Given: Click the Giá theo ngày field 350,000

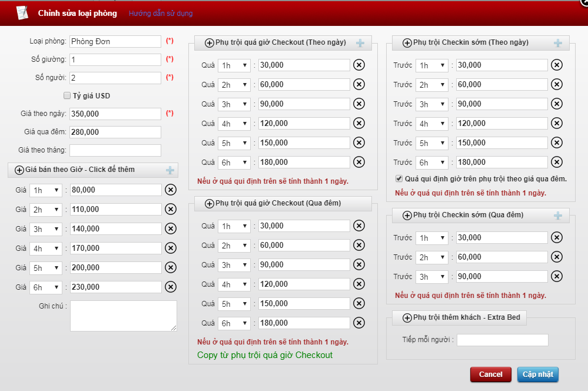Looking at the screenshot, I should (x=115, y=114).
